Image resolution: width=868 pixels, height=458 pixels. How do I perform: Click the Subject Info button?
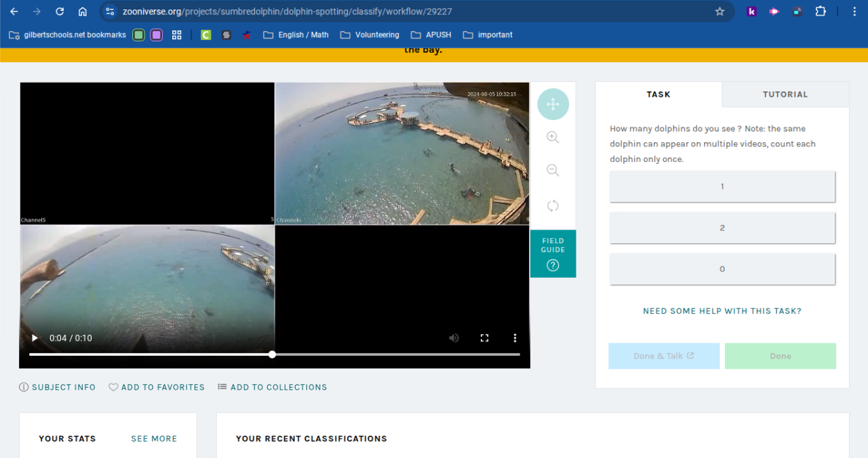(58, 388)
